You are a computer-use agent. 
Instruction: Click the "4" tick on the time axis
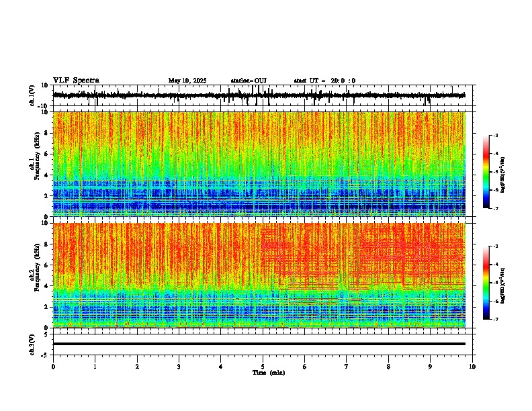pos(221,367)
